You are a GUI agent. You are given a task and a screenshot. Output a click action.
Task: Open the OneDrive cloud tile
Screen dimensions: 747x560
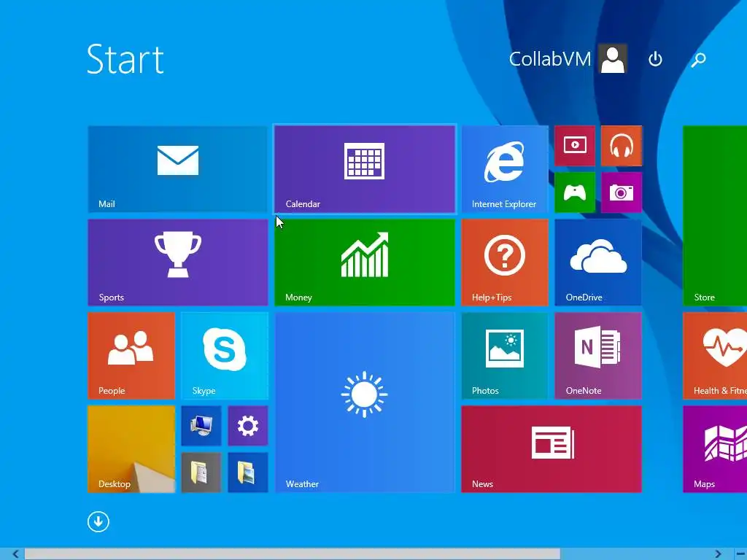(598, 262)
